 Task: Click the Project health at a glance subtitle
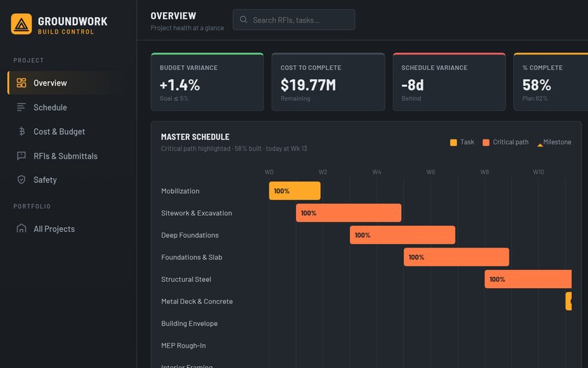coord(187,28)
